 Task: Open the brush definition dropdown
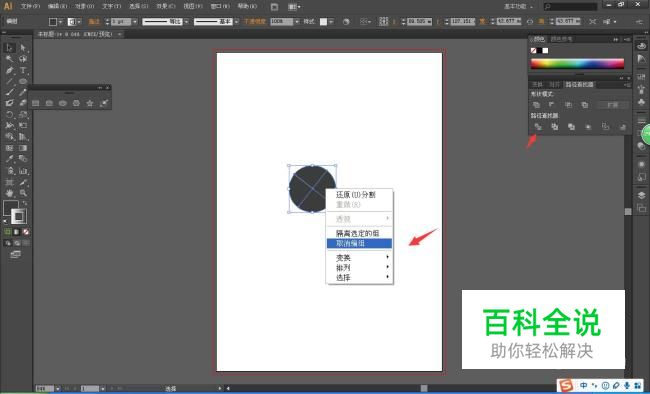coord(236,22)
